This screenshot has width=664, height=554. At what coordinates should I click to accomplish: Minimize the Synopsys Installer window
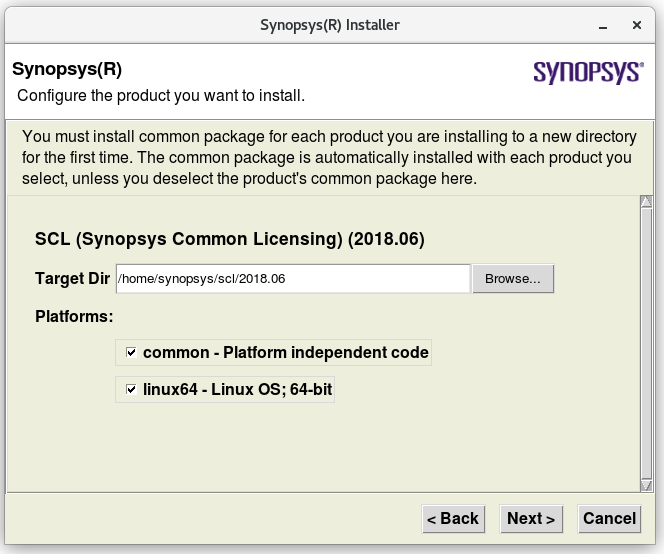(x=603, y=26)
